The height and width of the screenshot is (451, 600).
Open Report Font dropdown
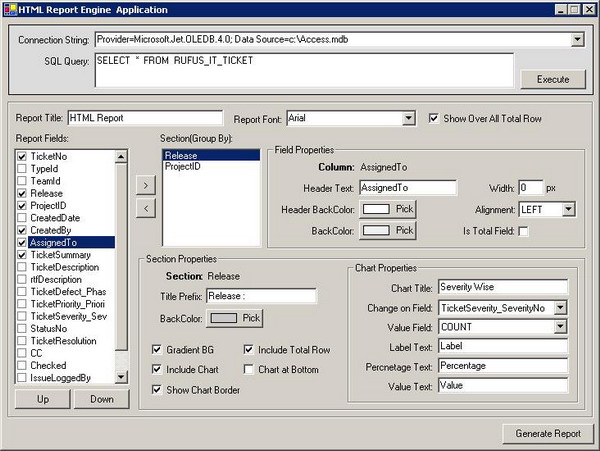pyautogui.click(x=409, y=118)
